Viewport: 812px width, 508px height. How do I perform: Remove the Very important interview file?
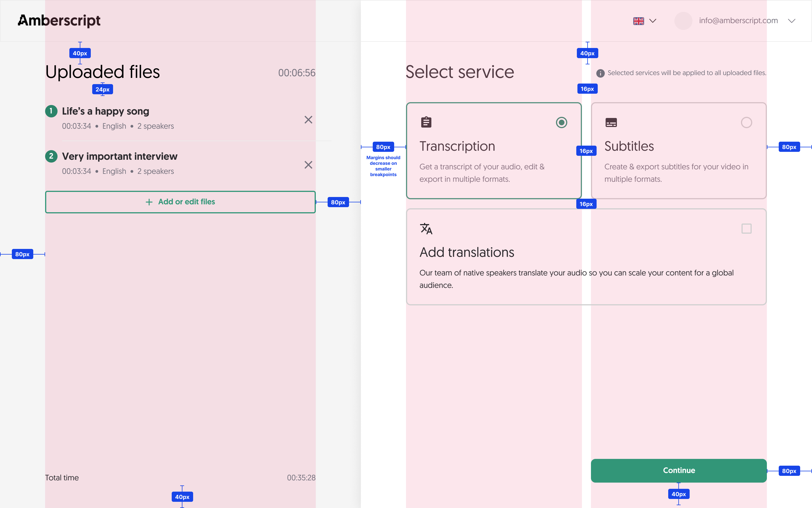click(308, 165)
